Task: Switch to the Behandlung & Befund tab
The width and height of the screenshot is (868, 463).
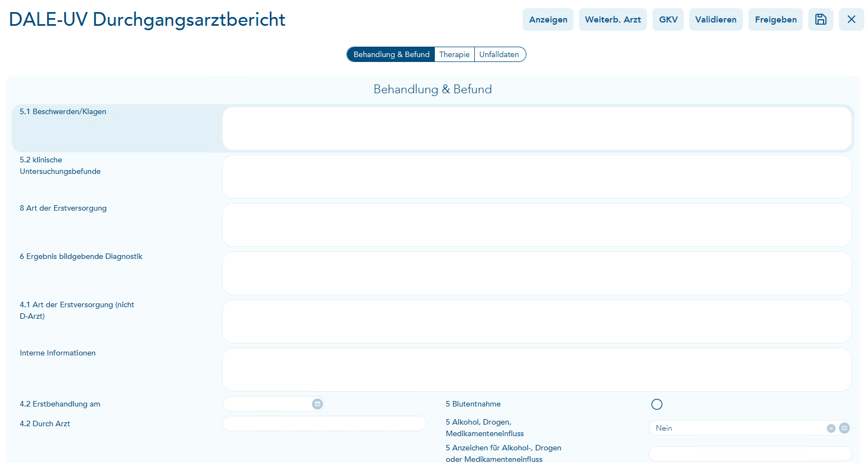Action: pos(391,54)
